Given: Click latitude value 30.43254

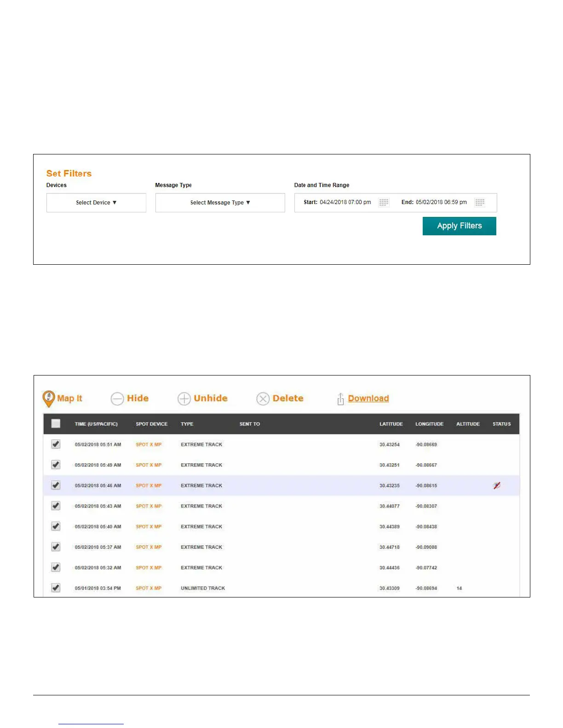Looking at the screenshot, I should (x=390, y=444).
